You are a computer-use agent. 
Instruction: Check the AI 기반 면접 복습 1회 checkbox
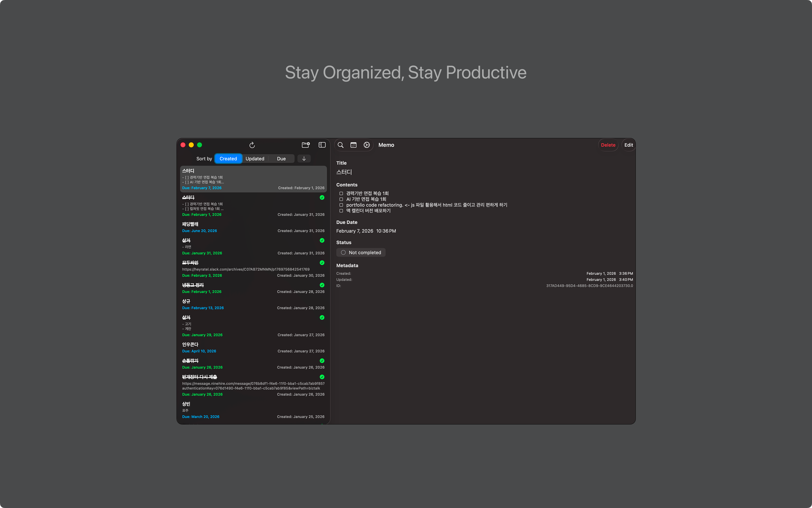click(341, 199)
